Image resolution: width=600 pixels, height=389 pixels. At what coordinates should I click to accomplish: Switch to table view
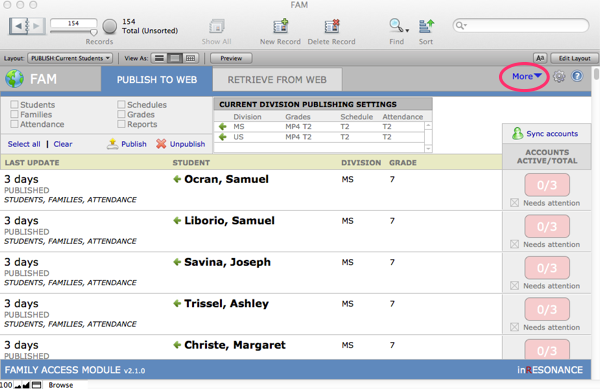[190, 58]
